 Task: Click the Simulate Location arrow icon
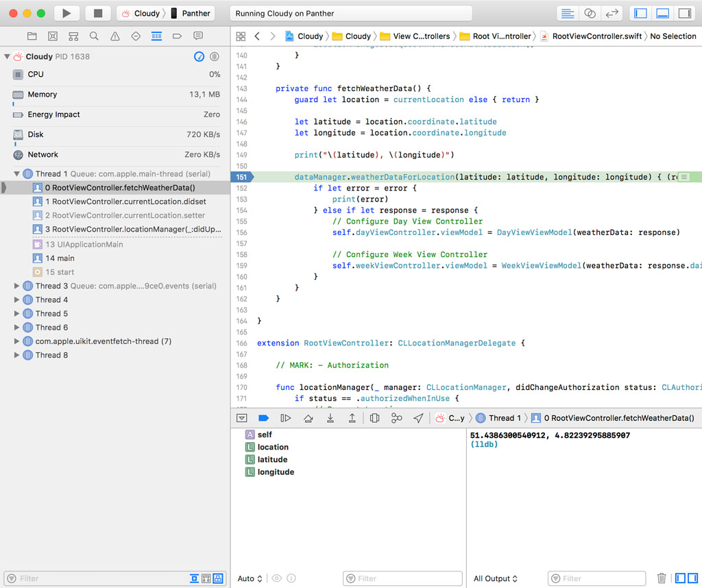click(x=418, y=418)
